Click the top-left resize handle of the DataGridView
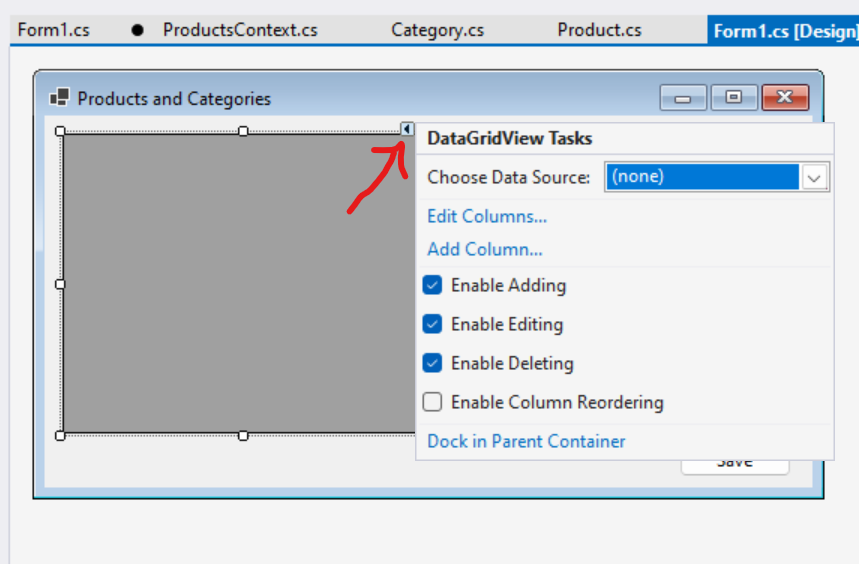 pos(61,131)
